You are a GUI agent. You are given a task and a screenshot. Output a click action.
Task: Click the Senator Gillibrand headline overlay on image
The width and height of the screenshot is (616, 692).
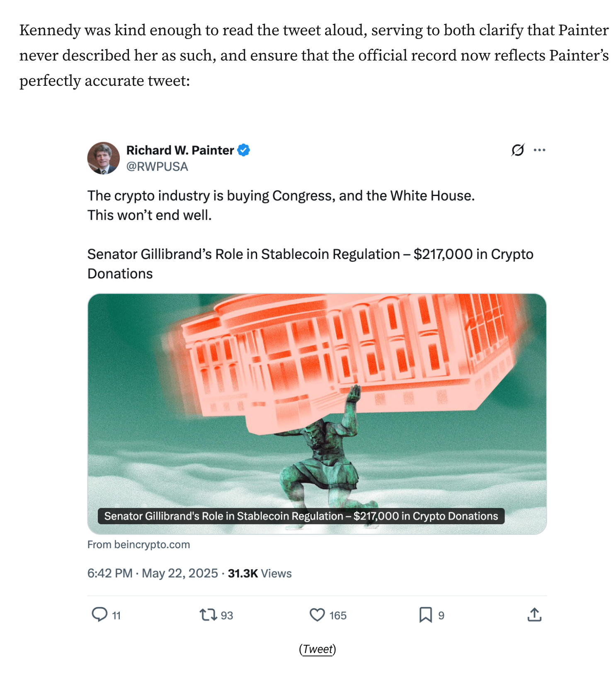(301, 516)
